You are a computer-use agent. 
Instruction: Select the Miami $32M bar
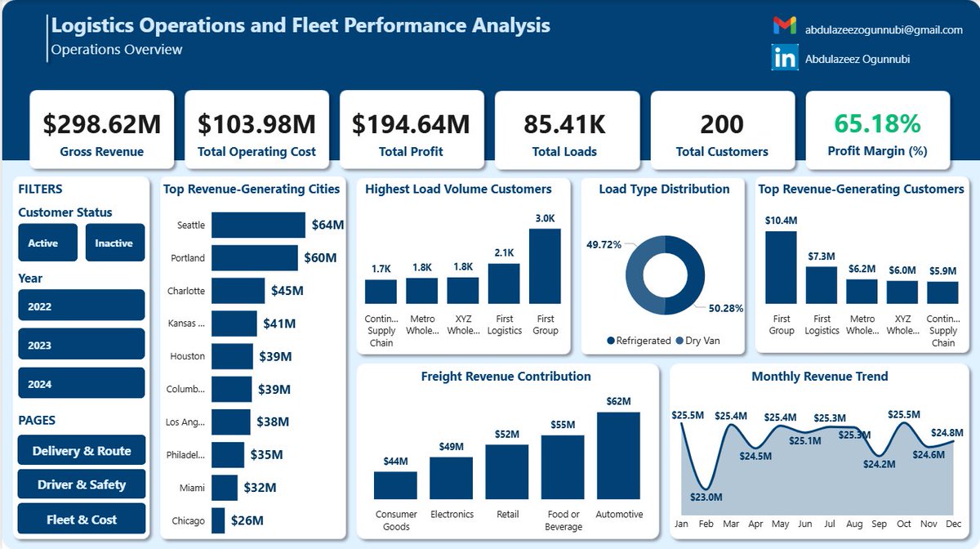225,488
